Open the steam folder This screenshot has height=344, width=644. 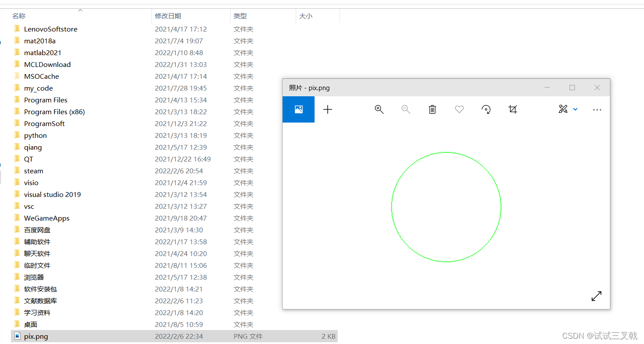tap(34, 171)
